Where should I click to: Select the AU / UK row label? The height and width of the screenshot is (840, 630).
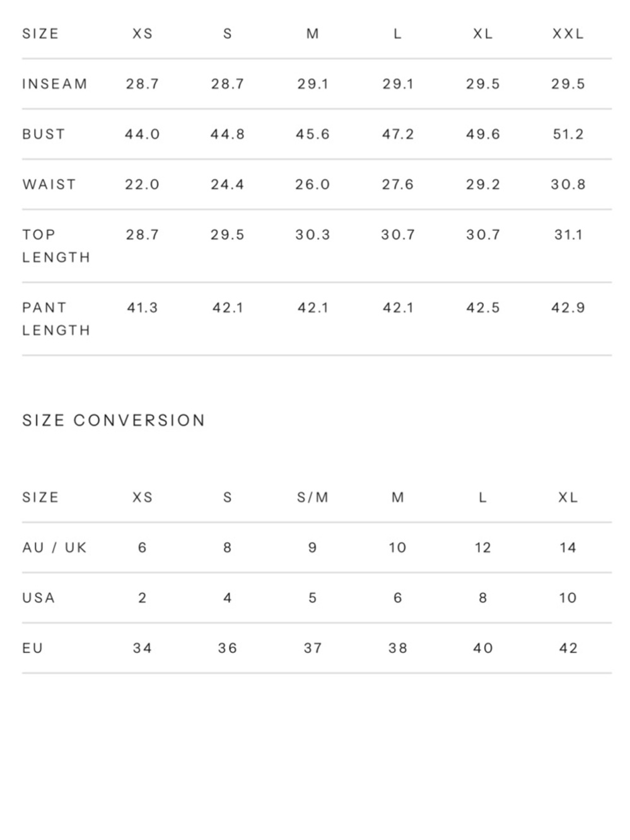pos(54,548)
